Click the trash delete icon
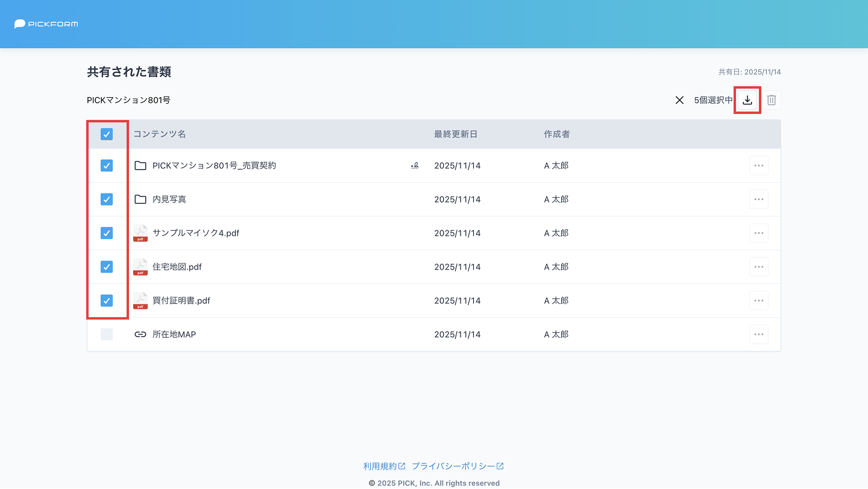Image resolution: width=868 pixels, height=489 pixels. coord(771,100)
